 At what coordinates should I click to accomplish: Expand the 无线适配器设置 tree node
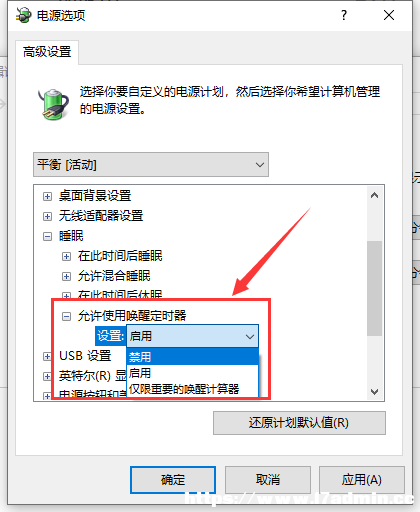[47, 216]
